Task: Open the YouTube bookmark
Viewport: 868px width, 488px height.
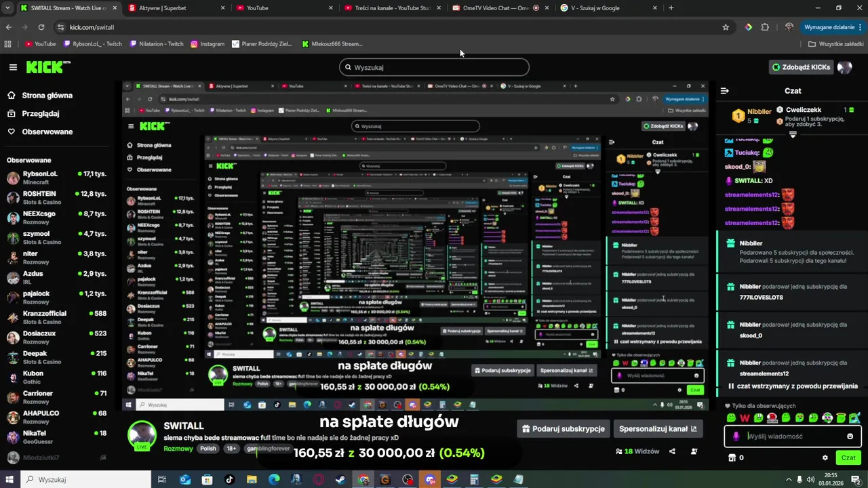Action: pos(40,44)
